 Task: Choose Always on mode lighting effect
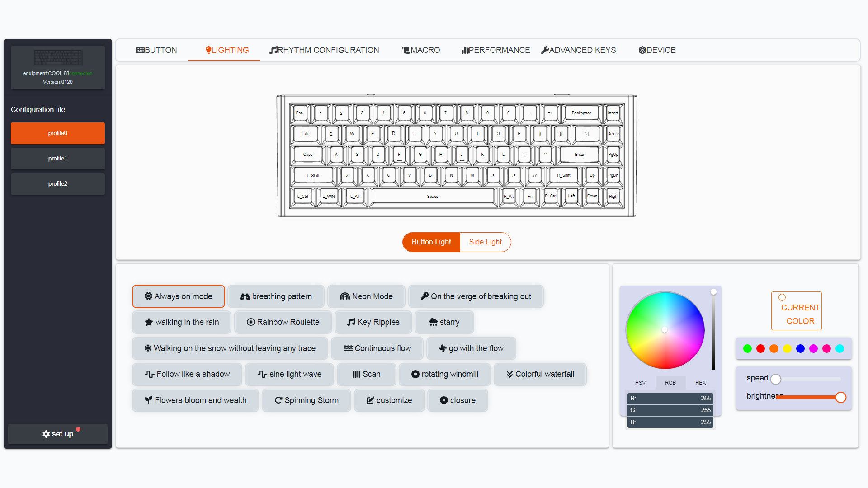tap(179, 296)
